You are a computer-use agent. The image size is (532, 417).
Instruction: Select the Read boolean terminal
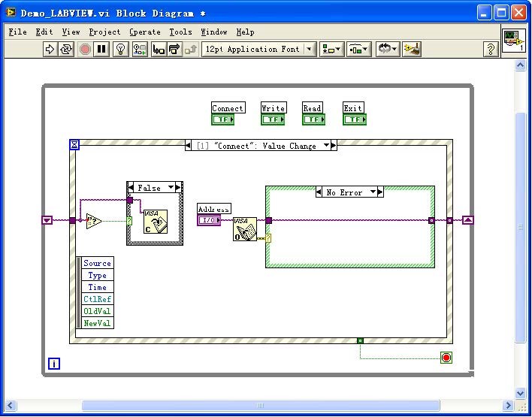point(313,119)
